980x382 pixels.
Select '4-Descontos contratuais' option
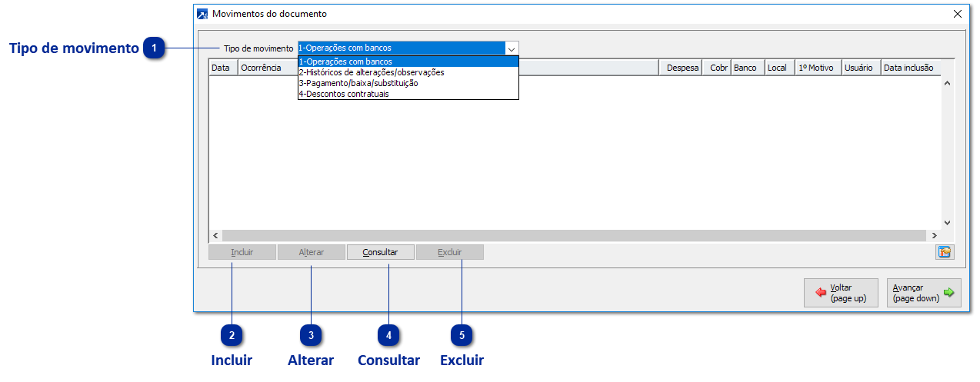tap(408, 94)
